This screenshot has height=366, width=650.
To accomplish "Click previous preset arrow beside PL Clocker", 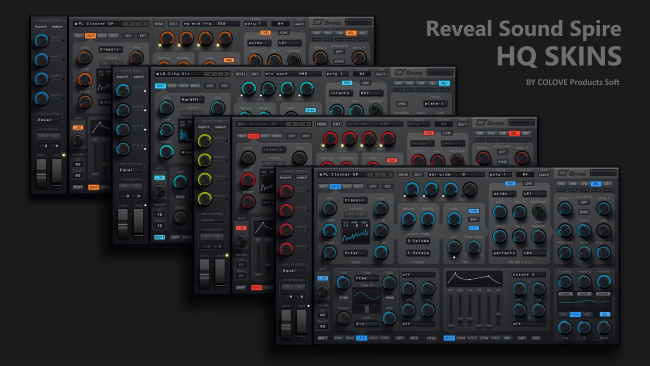I will 374,175.
